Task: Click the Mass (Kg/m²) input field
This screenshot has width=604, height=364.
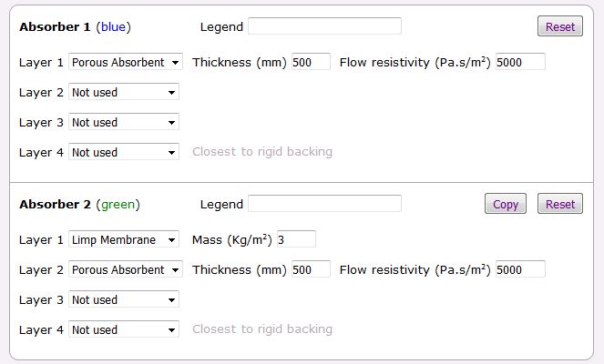Action: [x=296, y=239]
